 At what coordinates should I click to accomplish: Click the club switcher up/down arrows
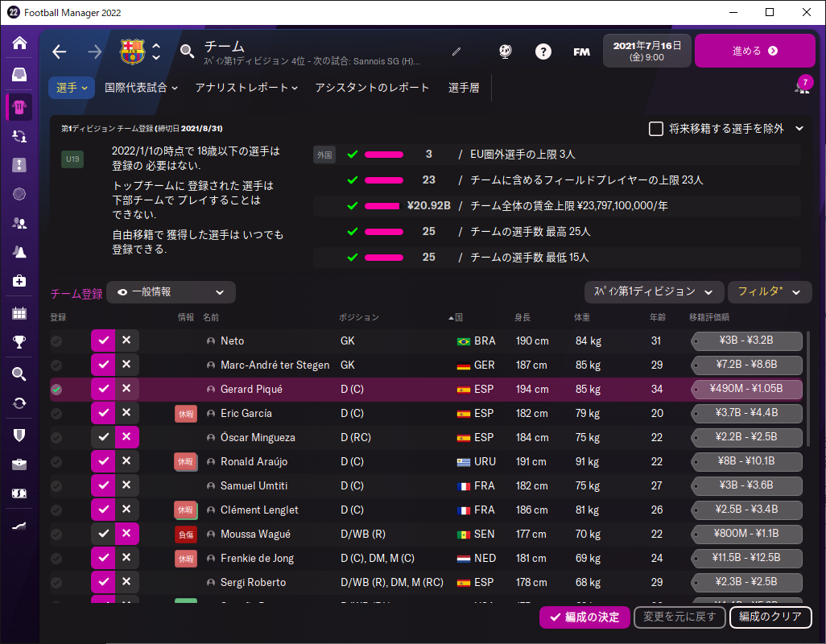(x=156, y=52)
